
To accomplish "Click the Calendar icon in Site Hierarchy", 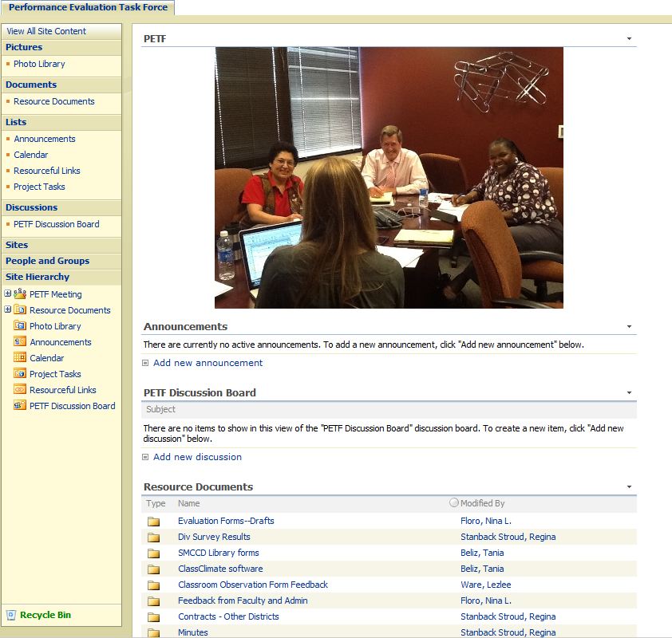I will (20, 358).
